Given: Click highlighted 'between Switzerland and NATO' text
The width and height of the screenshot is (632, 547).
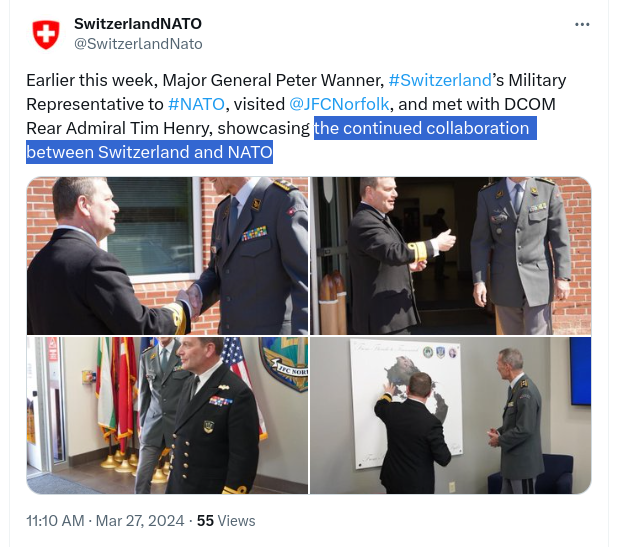Looking at the screenshot, I should point(150,152).
